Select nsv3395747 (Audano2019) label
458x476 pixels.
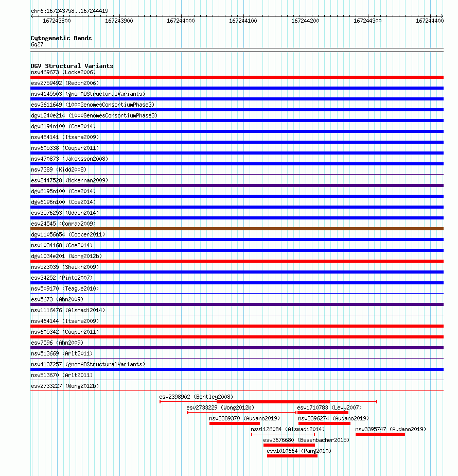pos(391,429)
